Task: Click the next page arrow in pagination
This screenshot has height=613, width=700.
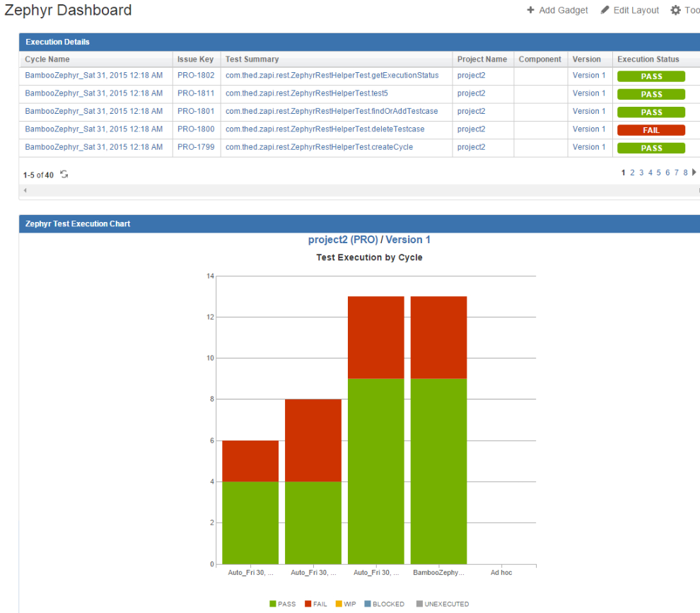Action: pos(694,173)
